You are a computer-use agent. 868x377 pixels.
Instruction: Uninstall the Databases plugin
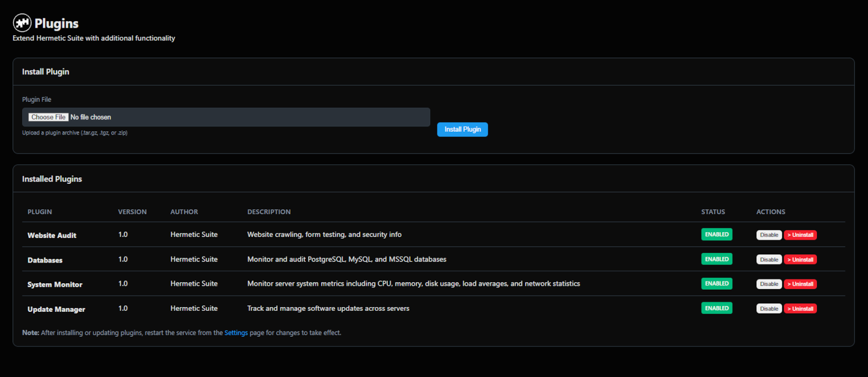pos(800,260)
